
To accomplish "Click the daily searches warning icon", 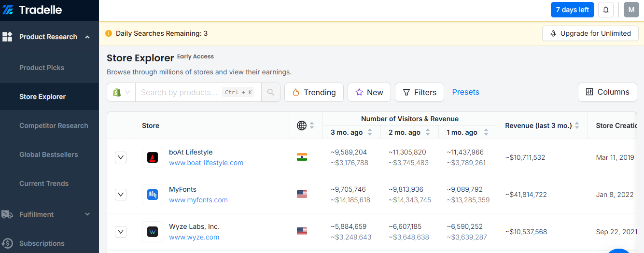I will tap(109, 33).
